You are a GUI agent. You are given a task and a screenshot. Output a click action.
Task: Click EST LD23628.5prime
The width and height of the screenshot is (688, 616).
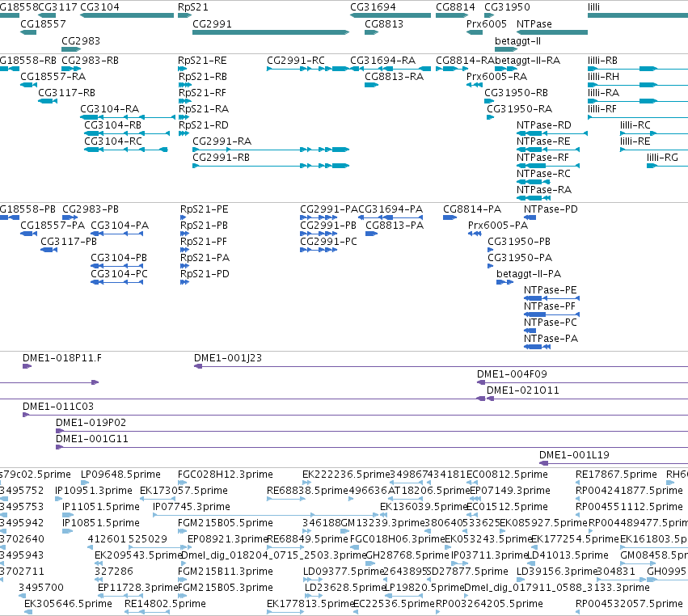pos(345,588)
